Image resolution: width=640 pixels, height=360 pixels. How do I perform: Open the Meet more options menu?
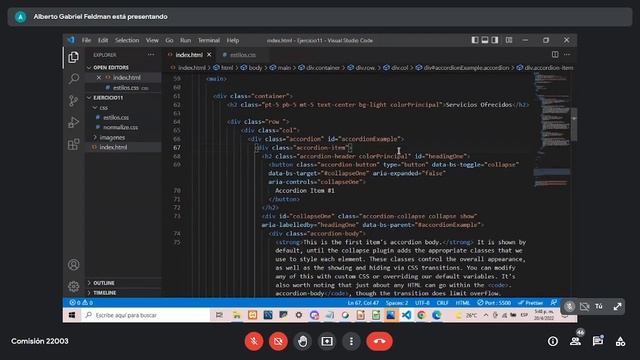pos(351,341)
